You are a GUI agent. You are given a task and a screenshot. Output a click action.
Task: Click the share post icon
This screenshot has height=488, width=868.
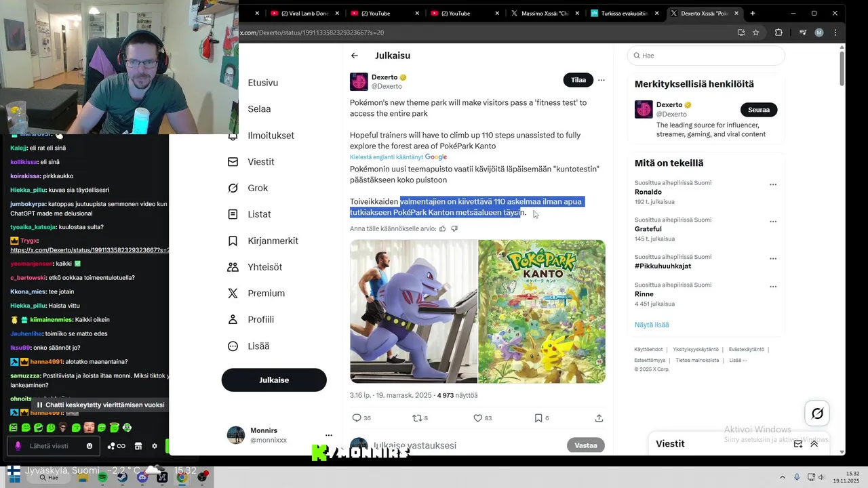click(x=599, y=418)
